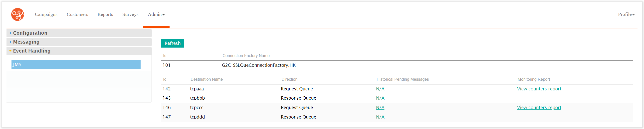Switch to the Surveys page
Screen dimensions: 644x129
[x=130, y=14]
